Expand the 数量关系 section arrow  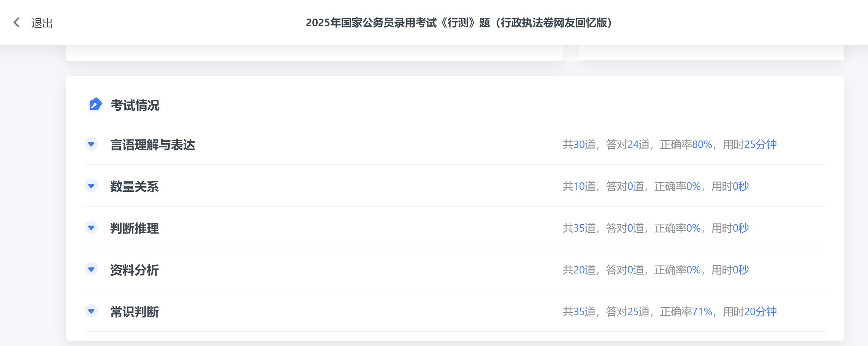tap(91, 186)
